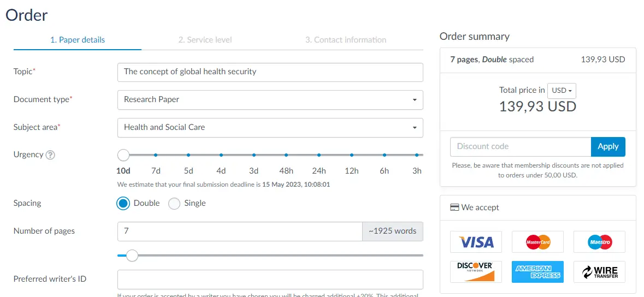The image size is (644, 297).
Task: Go to 3. Contact information tab
Action: (x=346, y=40)
